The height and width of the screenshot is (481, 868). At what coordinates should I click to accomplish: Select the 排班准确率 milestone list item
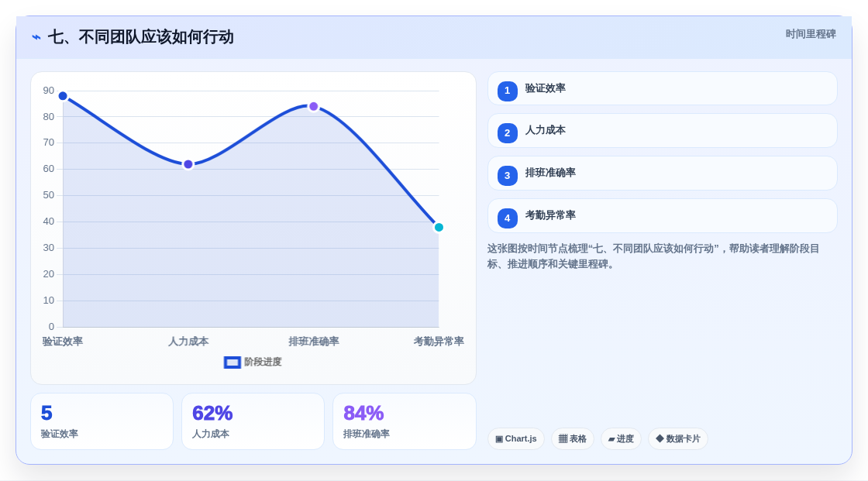pos(662,174)
